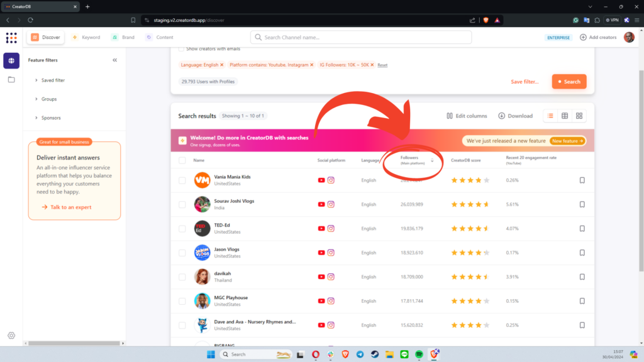Open Windows Start menu
The height and width of the screenshot is (362, 644).
[211, 354]
